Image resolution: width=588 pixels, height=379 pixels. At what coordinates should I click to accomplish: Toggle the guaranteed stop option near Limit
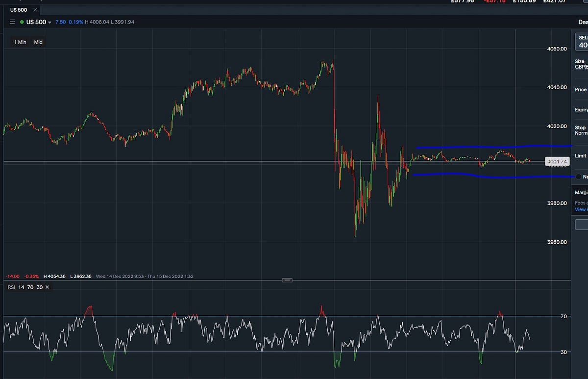tap(578, 177)
